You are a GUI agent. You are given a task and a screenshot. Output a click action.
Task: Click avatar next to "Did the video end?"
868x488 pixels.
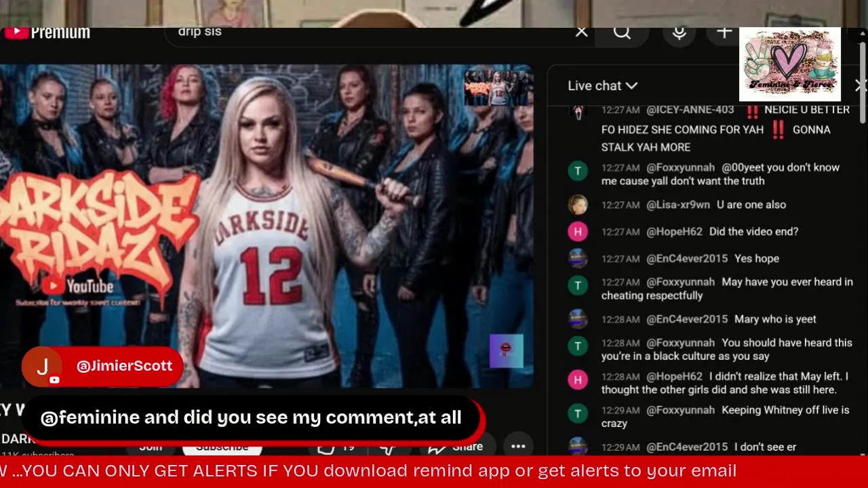(578, 232)
